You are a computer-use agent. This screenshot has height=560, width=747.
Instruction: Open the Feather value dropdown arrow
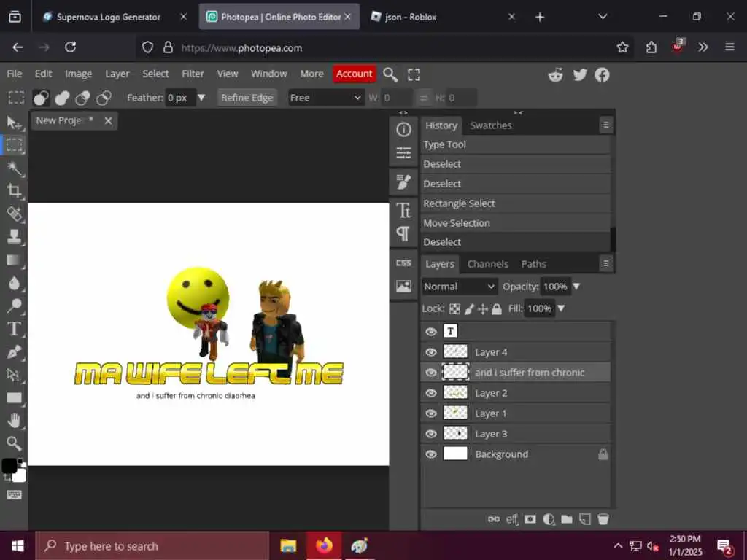pyautogui.click(x=201, y=98)
